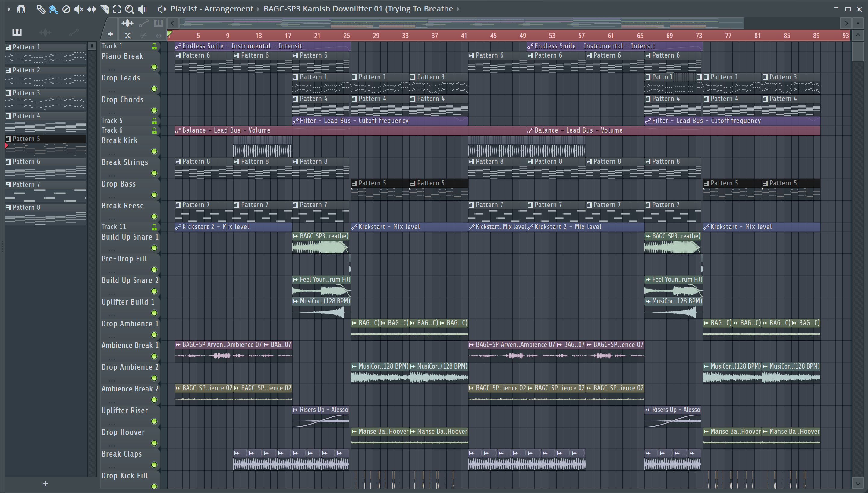Click the Playlist - Arrangement title
The height and width of the screenshot is (493, 868).
[212, 9]
